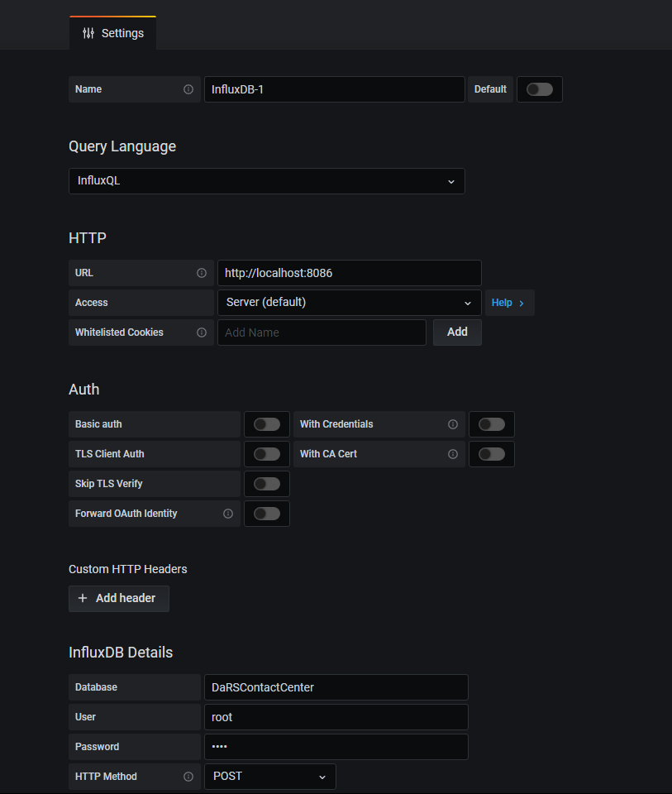Click the InfluxDB Details heading

(x=121, y=653)
